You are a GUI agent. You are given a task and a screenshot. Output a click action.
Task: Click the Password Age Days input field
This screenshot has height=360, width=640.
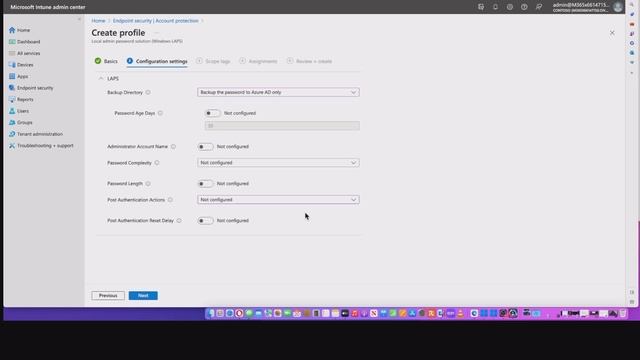[x=282, y=126]
